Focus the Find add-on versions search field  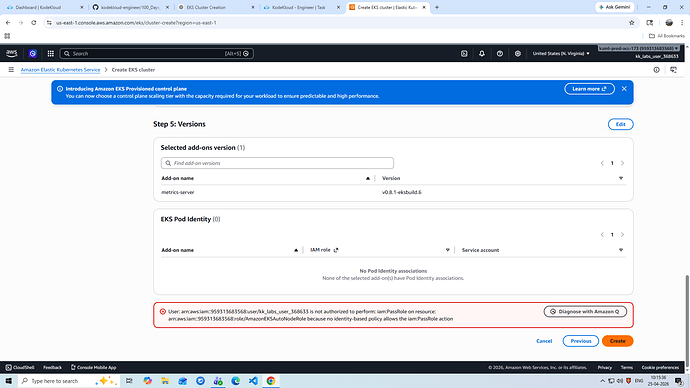click(277, 163)
